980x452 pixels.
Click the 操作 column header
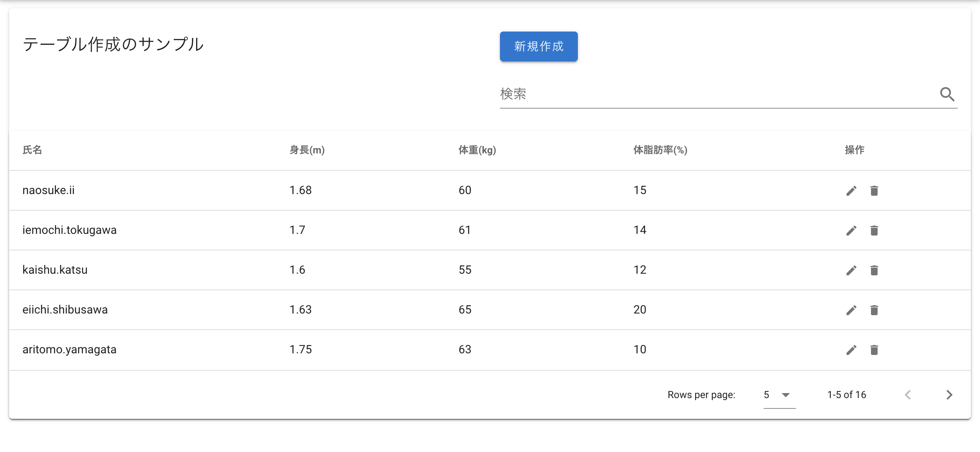(855, 150)
